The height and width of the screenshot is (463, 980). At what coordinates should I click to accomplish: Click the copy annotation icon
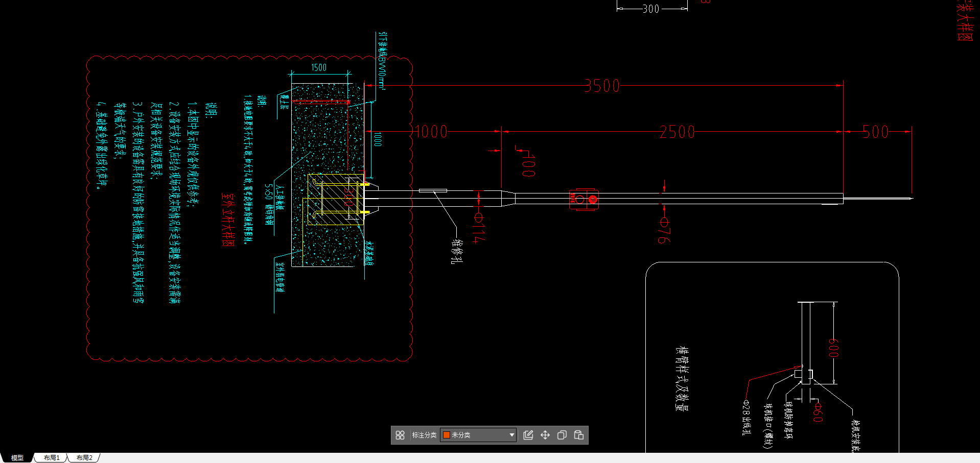click(562, 435)
